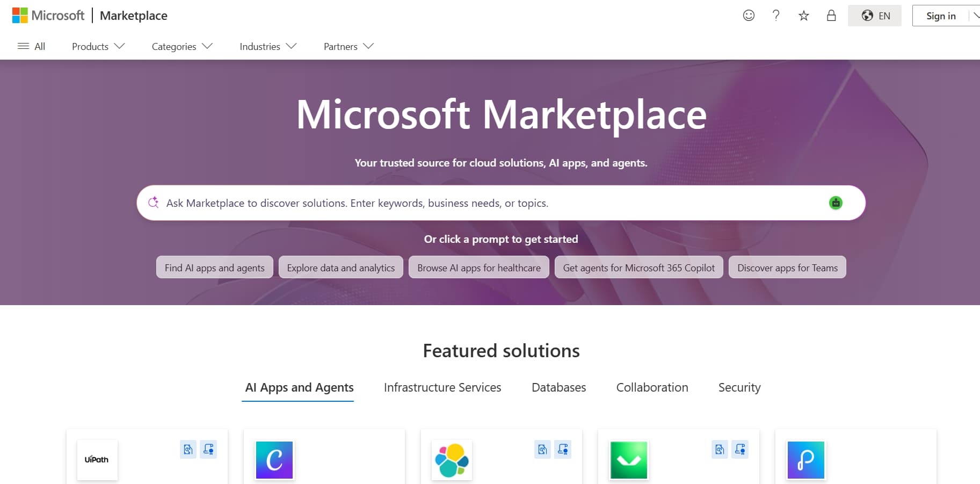Click first badge icon on green chevron card
This screenshot has height=484, width=980.
point(720,449)
